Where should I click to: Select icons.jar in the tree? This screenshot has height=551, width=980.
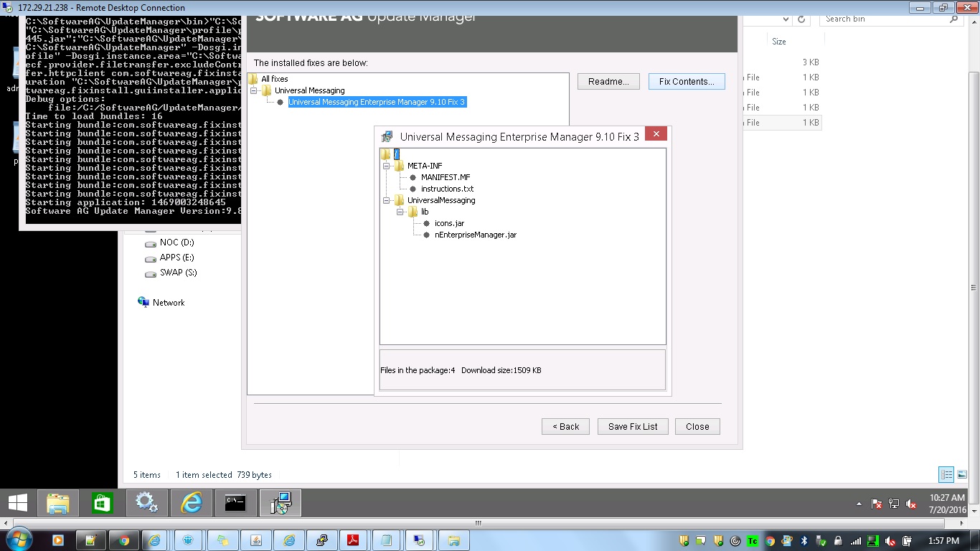(449, 223)
